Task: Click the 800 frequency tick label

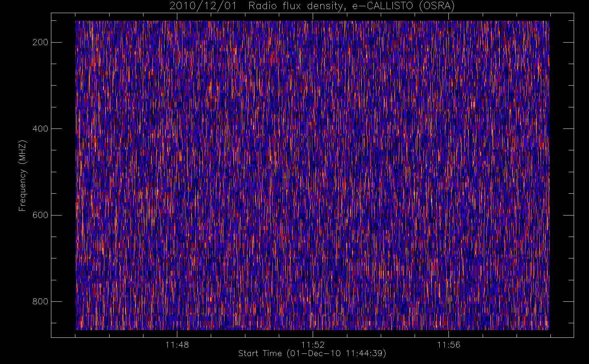Action: 40,302
